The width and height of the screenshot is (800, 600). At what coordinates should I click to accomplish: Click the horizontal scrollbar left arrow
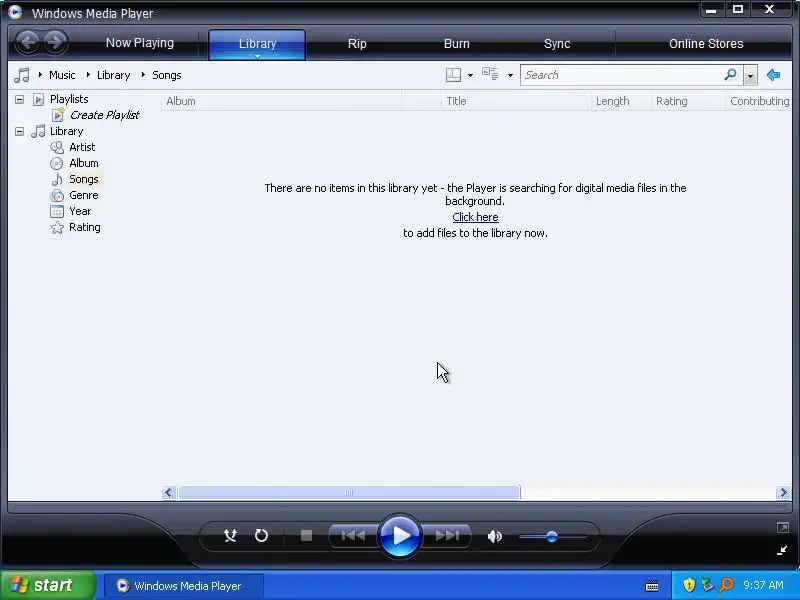click(169, 492)
